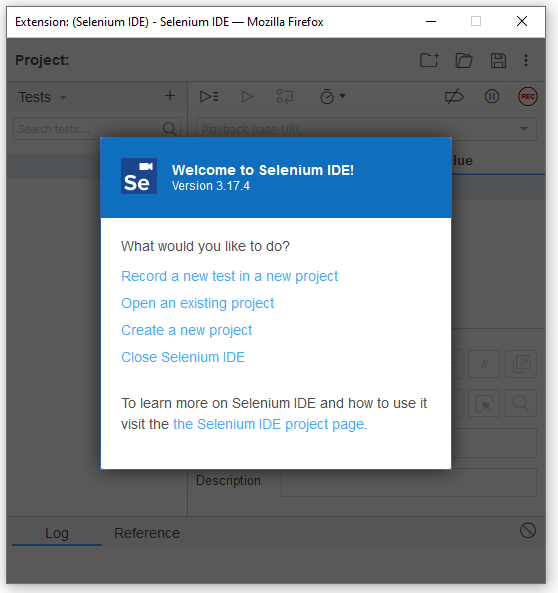
Task: Click Open an existing project link
Action: (x=197, y=303)
